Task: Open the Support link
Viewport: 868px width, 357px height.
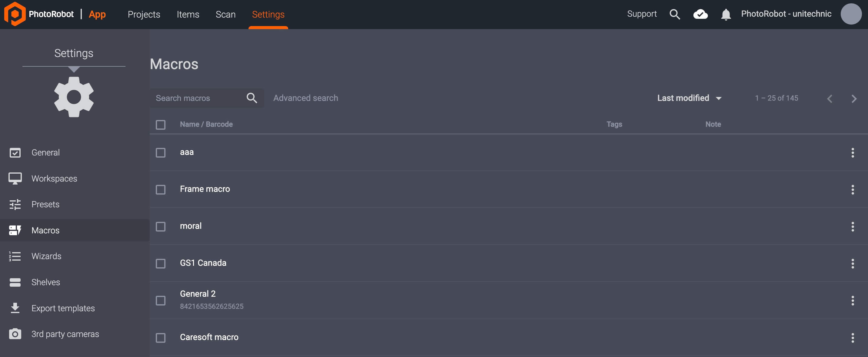Action: click(x=642, y=14)
